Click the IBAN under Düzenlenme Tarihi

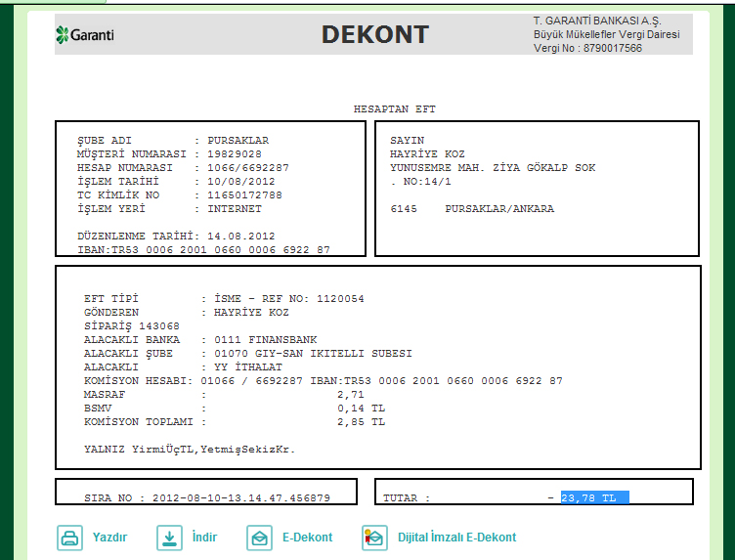[203, 250]
